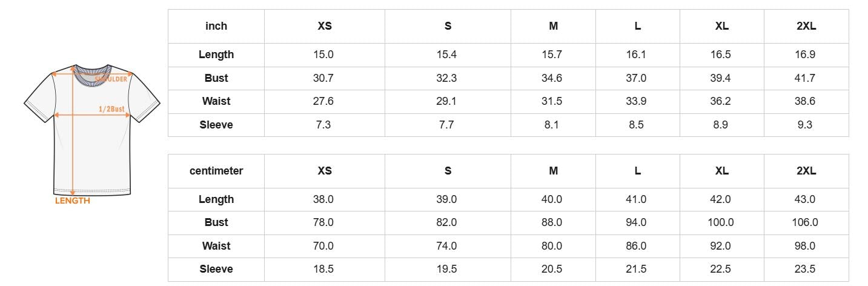This screenshot has width=868, height=286.
Task: Click the 1/2Bust label on shirt
Action: (x=111, y=109)
